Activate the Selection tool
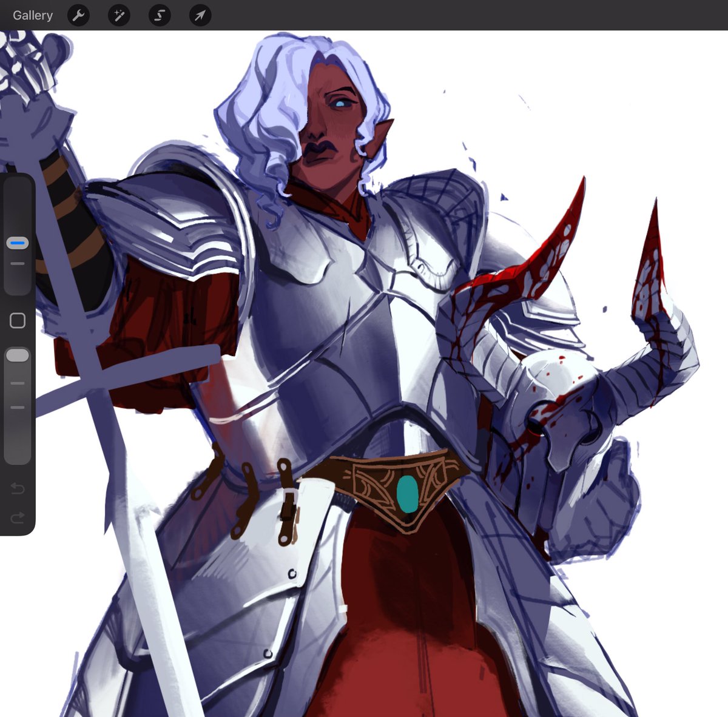The image size is (728, 717). [x=160, y=15]
